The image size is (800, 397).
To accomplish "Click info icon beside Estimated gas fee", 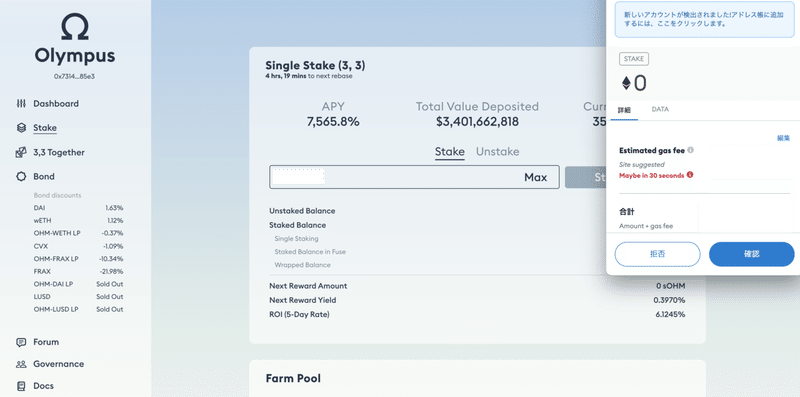I will tap(690, 151).
